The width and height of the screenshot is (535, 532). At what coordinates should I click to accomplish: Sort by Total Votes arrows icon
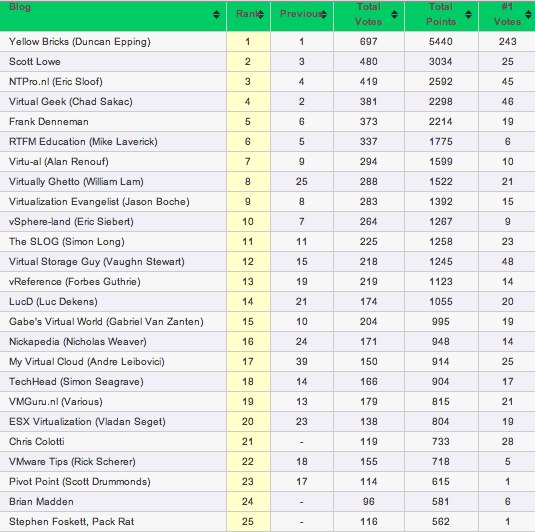click(394, 14)
